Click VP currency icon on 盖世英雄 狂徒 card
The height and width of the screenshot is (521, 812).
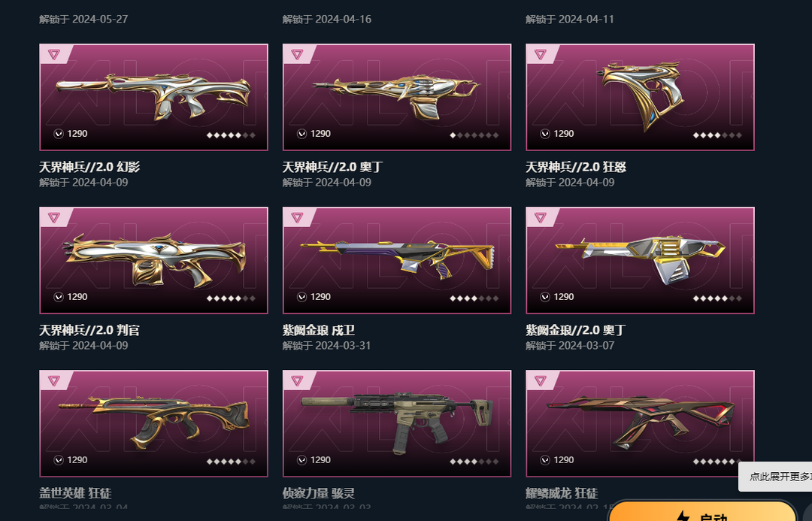pos(59,460)
